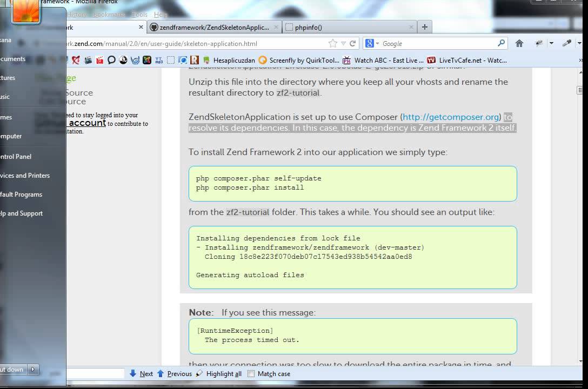This screenshot has height=389, width=588.
Task: Click the flower user account picture
Action: point(25,10)
